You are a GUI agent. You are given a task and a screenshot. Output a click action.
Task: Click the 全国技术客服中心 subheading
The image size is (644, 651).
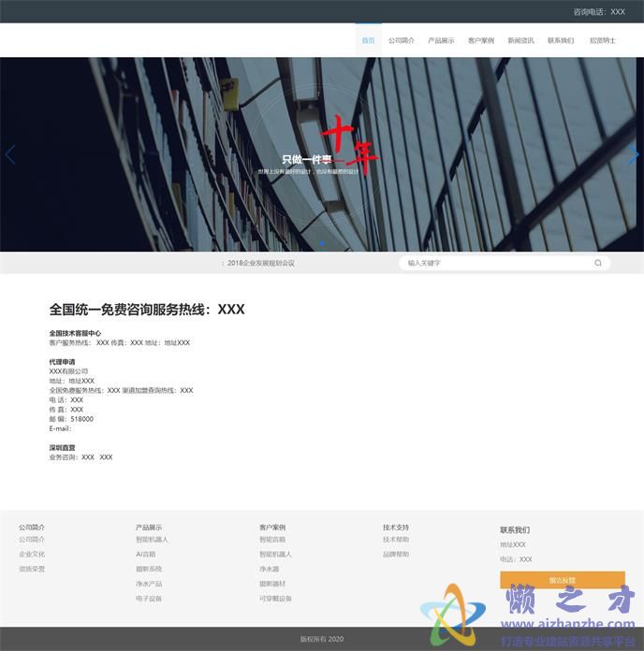pyautogui.click(x=75, y=333)
